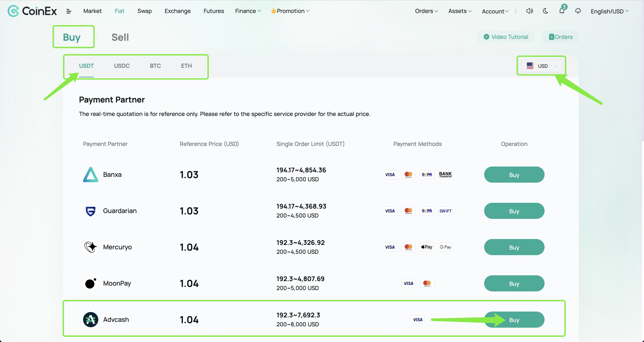
Task: Click the Single Order Limit (USDT) header
Action: tap(310, 144)
